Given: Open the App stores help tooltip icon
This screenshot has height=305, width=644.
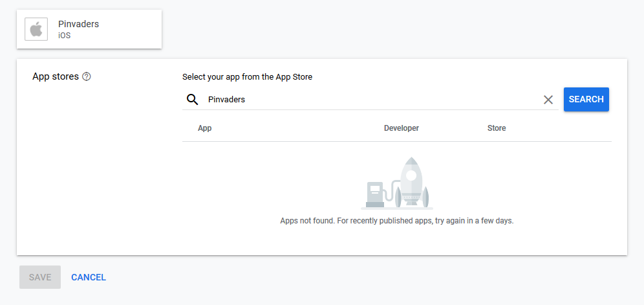Looking at the screenshot, I should (x=87, y=76).
